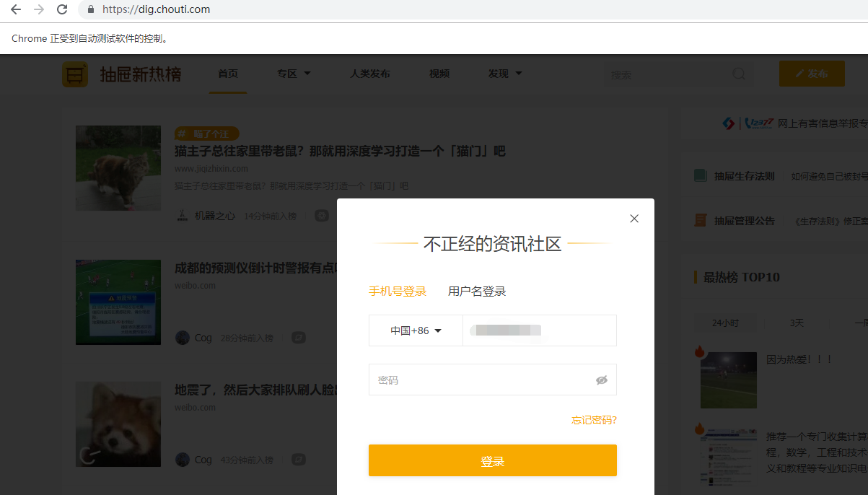Open the cat thumbnail of first post

[118, 168]
